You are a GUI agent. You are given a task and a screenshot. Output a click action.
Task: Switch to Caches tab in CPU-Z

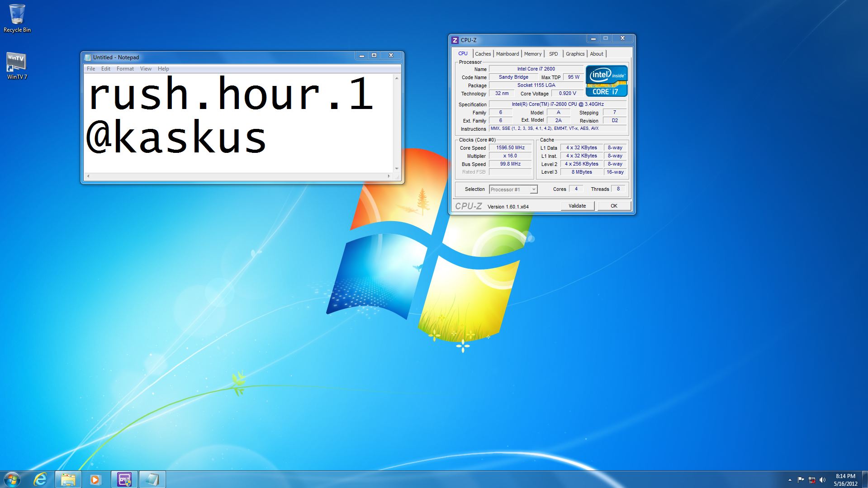pos(483,54)
